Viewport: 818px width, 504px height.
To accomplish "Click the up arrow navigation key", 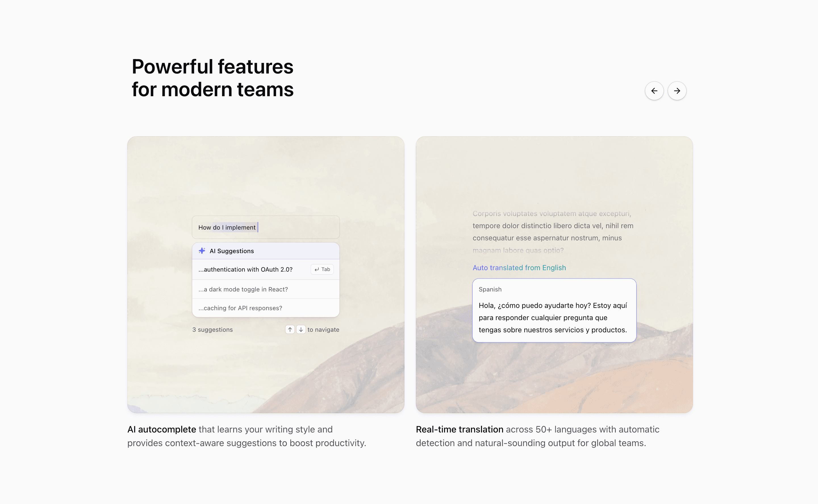I will (x=290, y=329).
